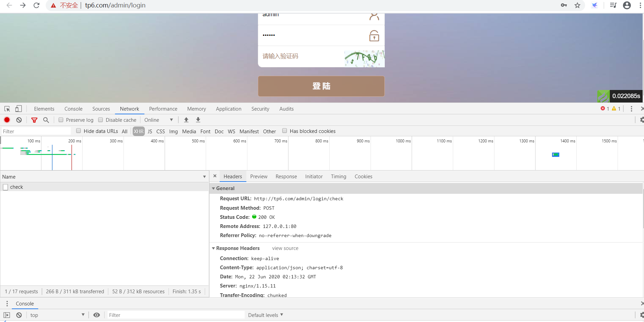Click the green debug trace logo
644x322 pixels.
point(603,96)
